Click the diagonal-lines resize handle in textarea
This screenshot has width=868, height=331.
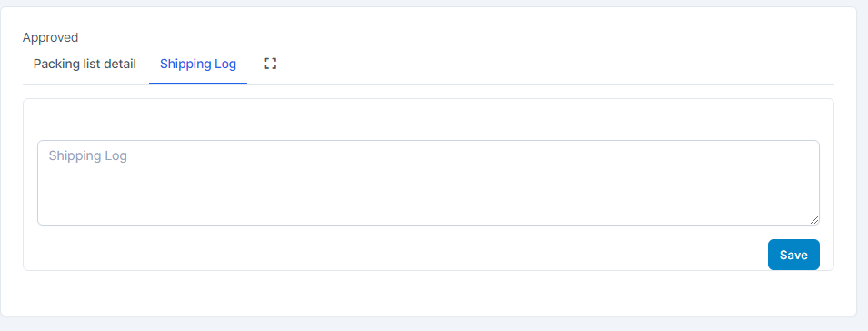[x=814, y=220]
